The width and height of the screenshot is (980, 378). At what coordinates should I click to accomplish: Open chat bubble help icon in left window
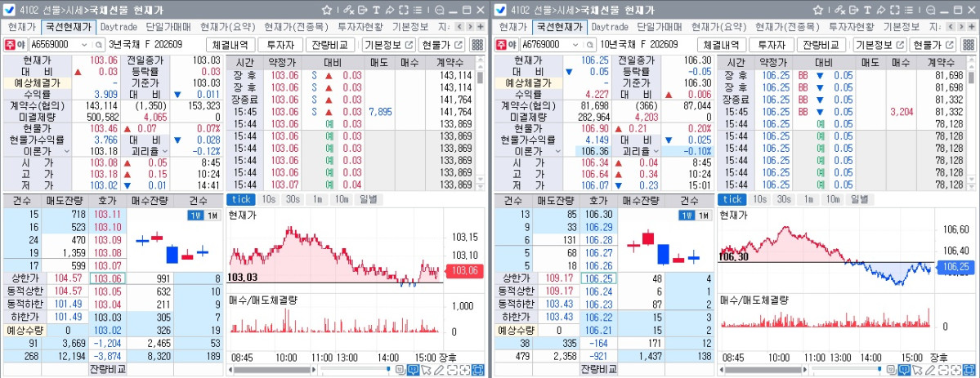point(440,10)
